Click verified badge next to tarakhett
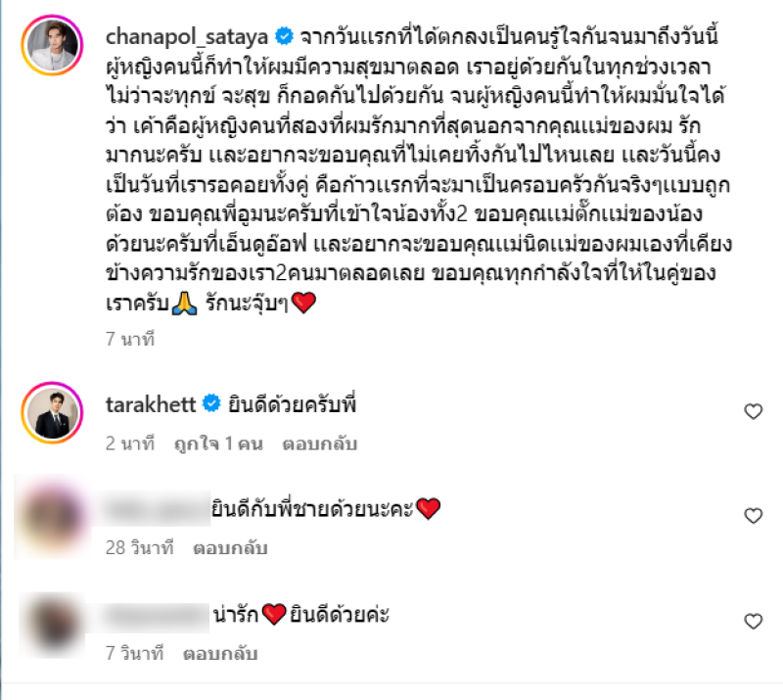Viewport: 783px width, 700px height. [211, 403]
